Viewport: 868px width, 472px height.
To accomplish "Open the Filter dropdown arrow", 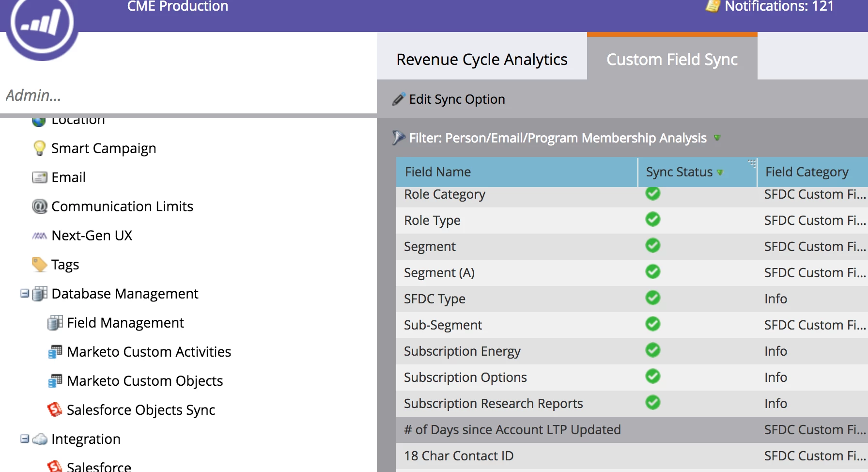I will point(717,138).
